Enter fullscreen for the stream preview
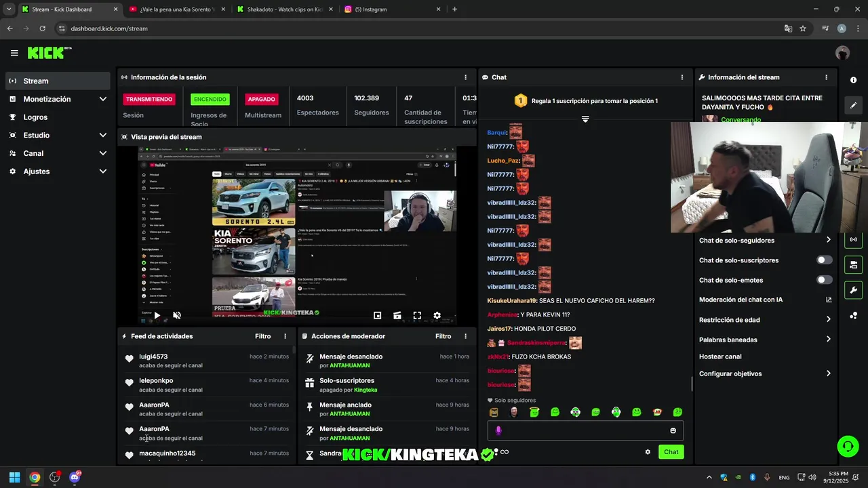The image size is (868, 488). (x=417, y=315)
